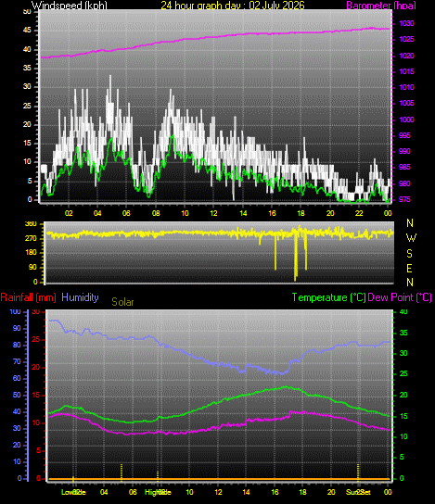Click the 980 barometer axis value
The image size is (435, 504).
coord(404,183)
